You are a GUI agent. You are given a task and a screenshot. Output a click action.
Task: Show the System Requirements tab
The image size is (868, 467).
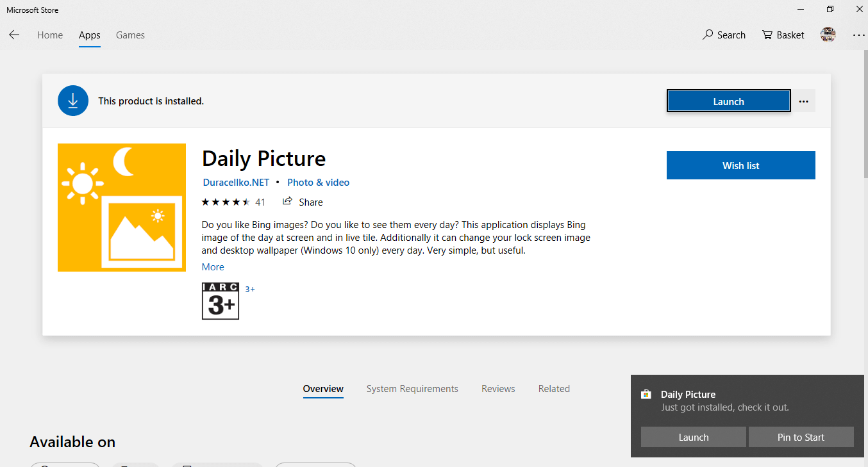(412, 389)
